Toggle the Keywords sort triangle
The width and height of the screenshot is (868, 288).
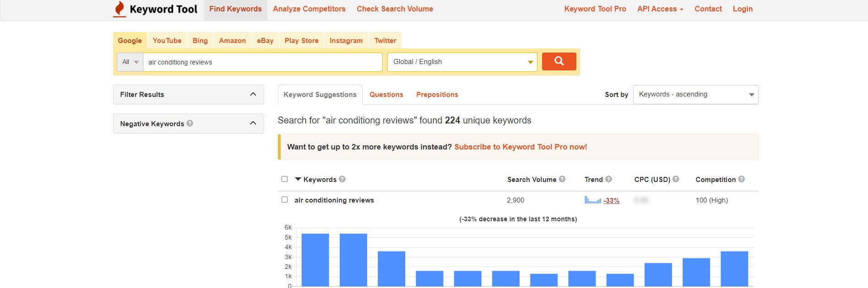click(x=298, y=179)
